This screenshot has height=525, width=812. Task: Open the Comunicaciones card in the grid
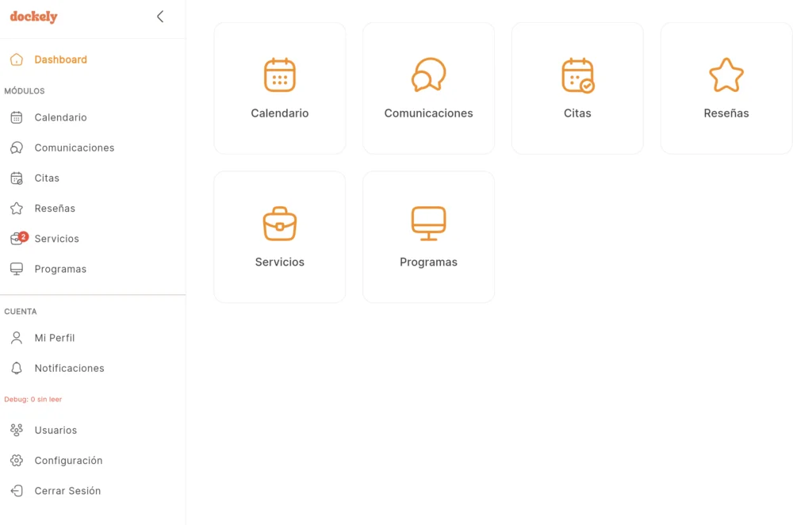(x=428, y=88)
